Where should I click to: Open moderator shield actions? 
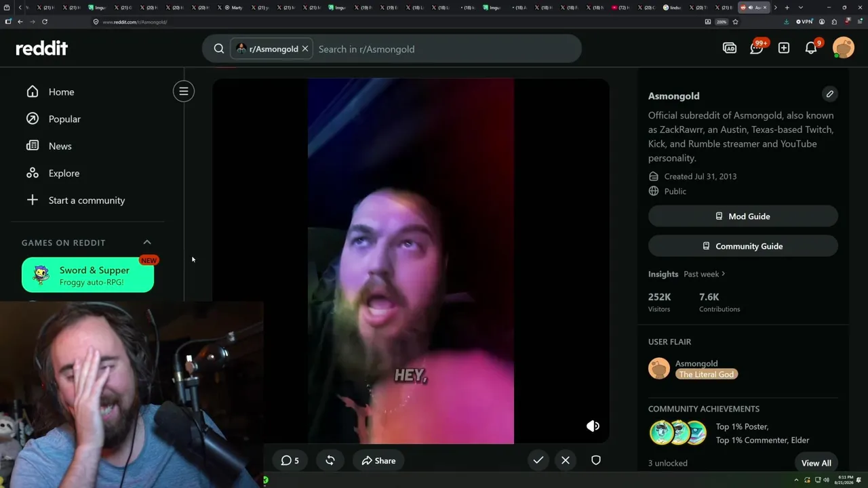click(596, 460)
